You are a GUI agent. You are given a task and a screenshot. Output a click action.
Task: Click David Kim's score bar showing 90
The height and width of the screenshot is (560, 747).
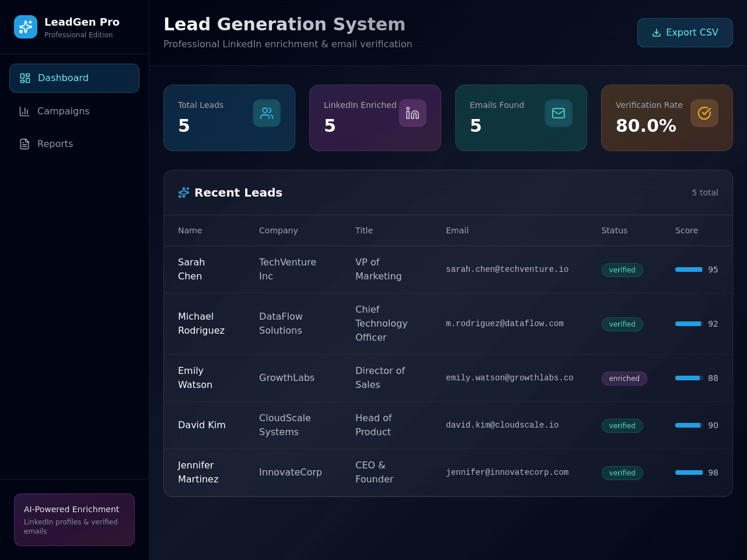click(689, 425)
